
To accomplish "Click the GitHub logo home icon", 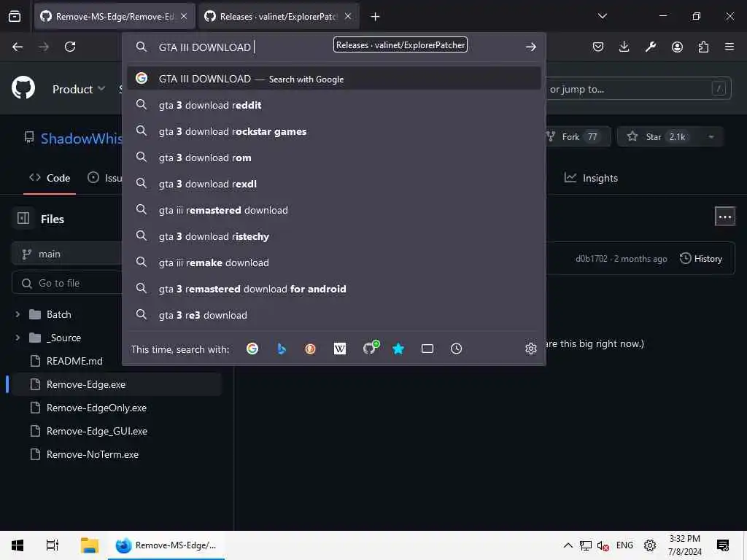I will [x=23, y=87].
